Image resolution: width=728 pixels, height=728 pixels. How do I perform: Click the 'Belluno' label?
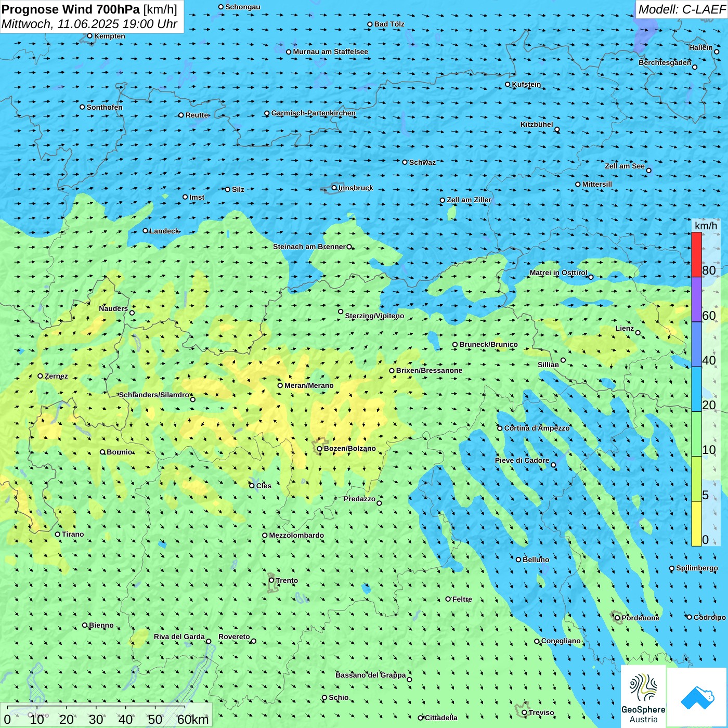[536, 560]
